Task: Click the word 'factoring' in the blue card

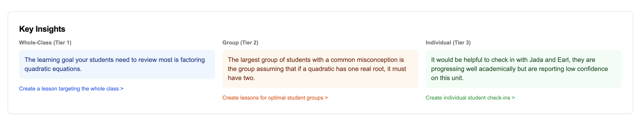Action: coord(192,60)
